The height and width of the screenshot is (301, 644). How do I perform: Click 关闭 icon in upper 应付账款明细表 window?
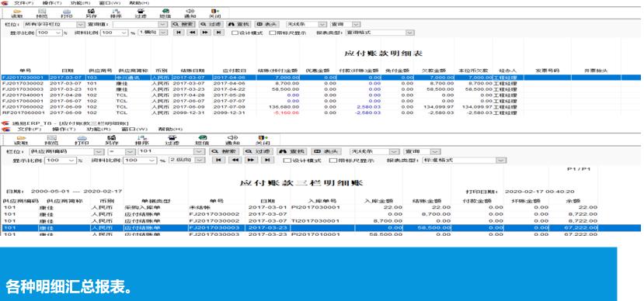tap(214, 13)
